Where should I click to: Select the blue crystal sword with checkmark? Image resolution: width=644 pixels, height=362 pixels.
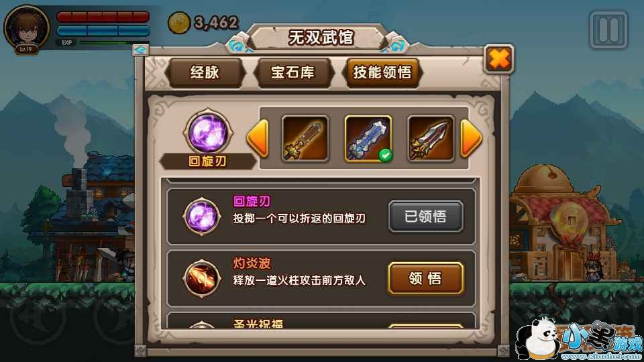pyautogui.click(x=368, y=139)
